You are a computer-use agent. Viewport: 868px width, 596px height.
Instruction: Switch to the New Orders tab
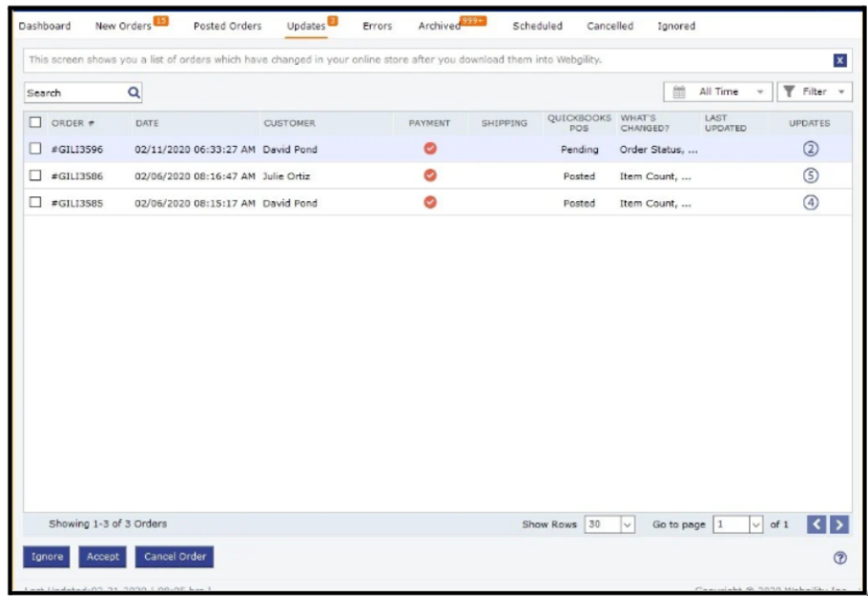point(124,26)
